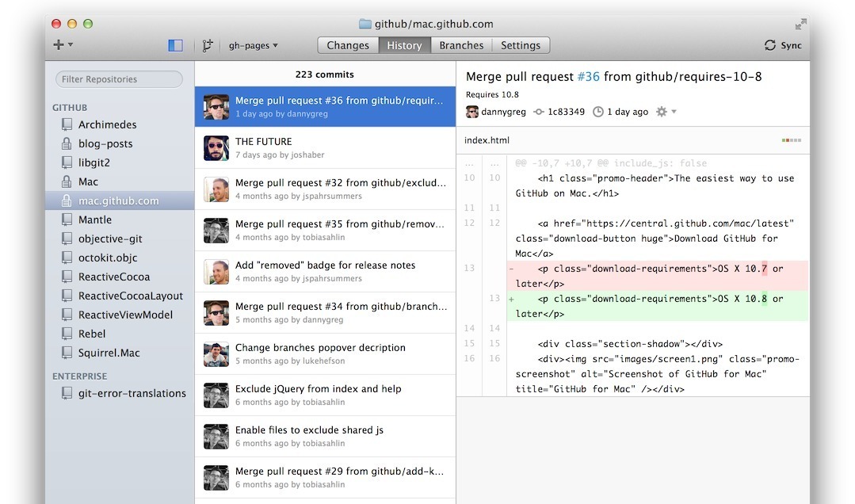855x504 pixels.
Task: Select the ReactiveViewModel repository icon
Action: click(x=67, y=315)
